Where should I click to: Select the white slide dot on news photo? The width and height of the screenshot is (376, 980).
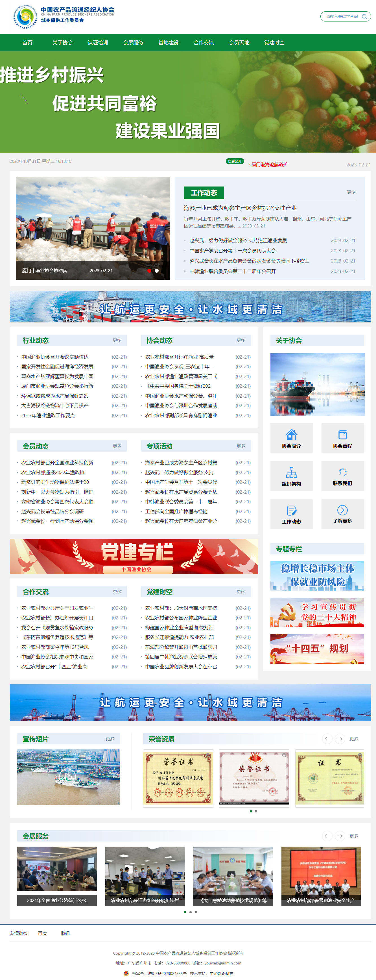pyautogui.click(x=157, y=270)
